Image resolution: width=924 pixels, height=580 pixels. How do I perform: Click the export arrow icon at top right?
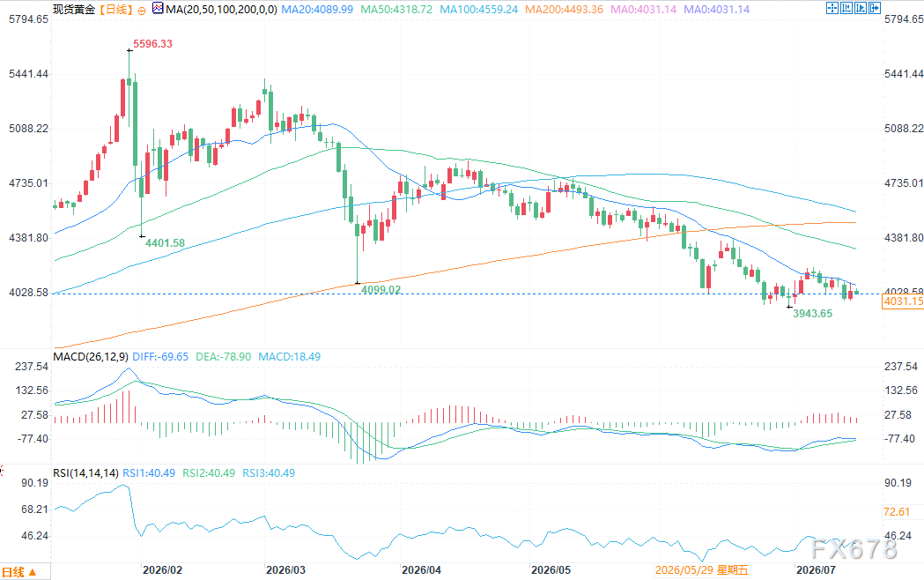pyautogui.click(x=875, y=8)
